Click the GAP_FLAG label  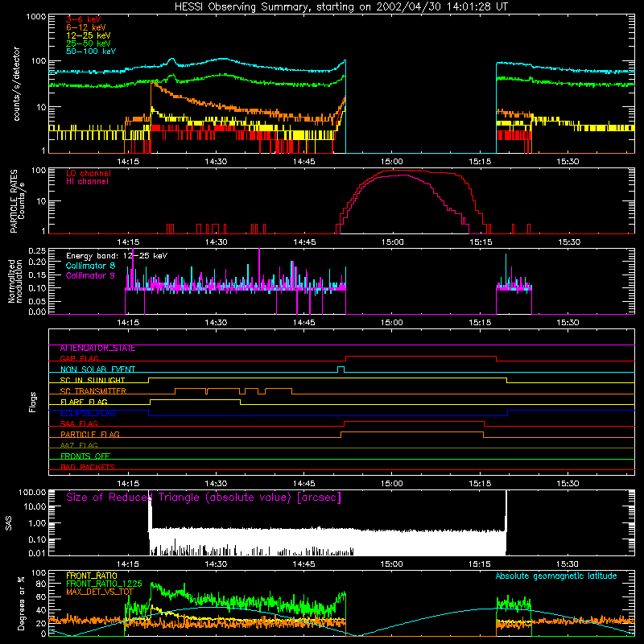(x=79, y=358)
